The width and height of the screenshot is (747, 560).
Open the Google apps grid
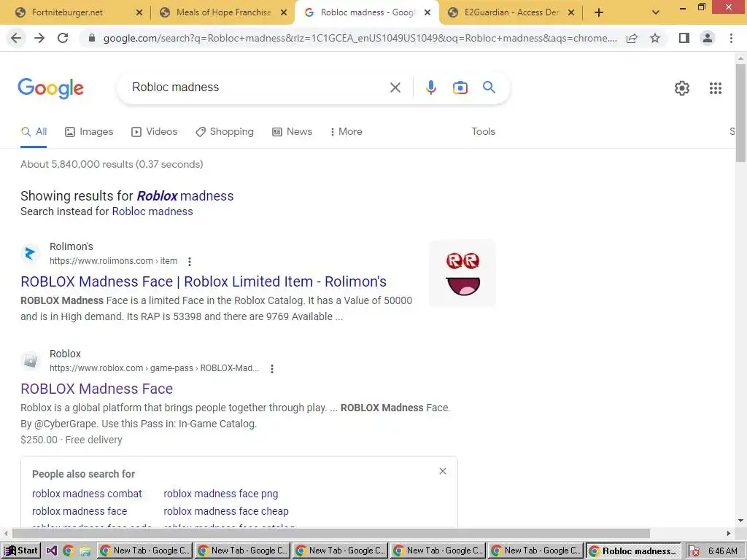tap(715, 88)
